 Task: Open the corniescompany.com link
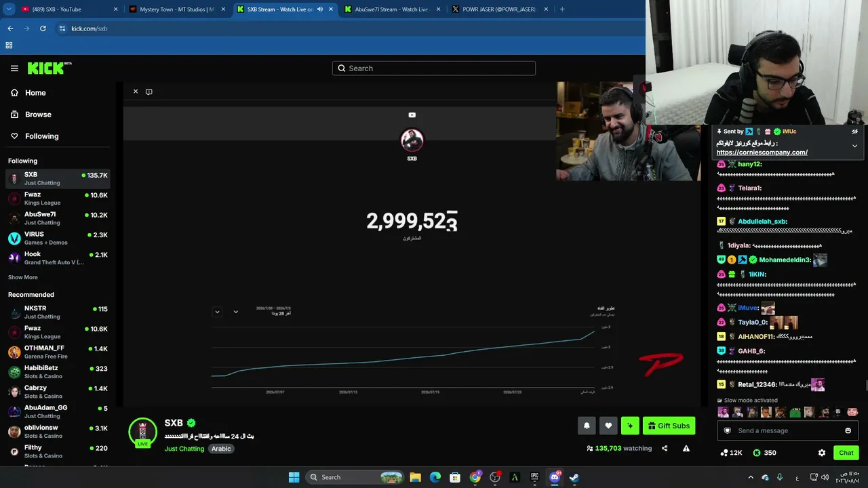[762, 152]
